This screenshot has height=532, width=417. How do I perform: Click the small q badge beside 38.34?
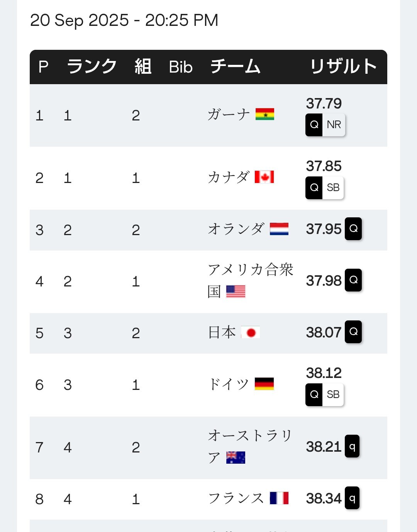(x=352, y=498)
